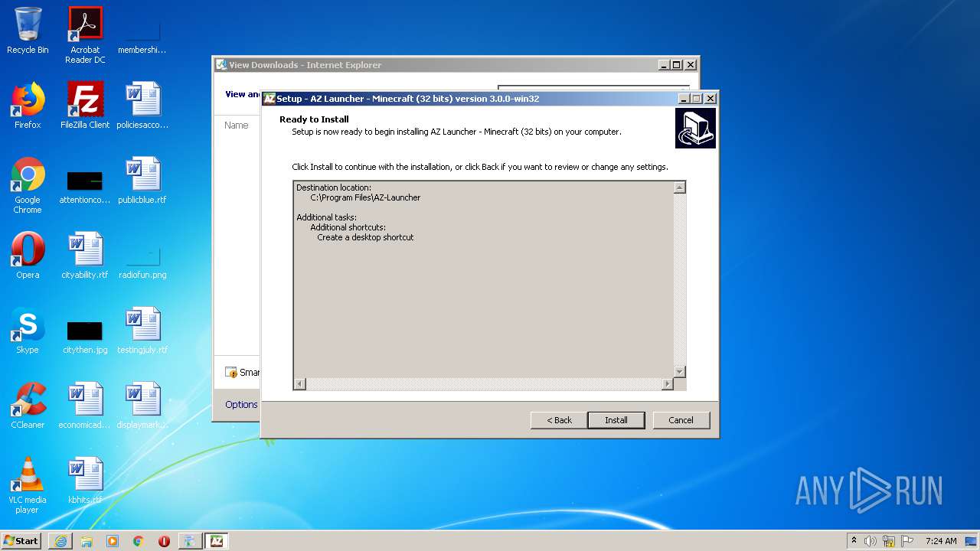The image size is (980, 551).
Task: Click Chrome icon in taskbar
Action: pyautogui.click(x=139, y=541)
